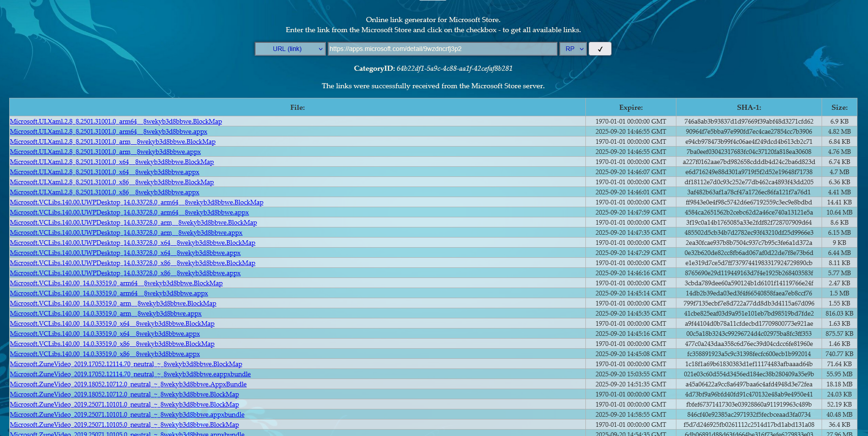This screenshot has width=868, height=436.
Task: Download VCLibs UWPDesktop arm64 appx file
Action: [129, 212]
